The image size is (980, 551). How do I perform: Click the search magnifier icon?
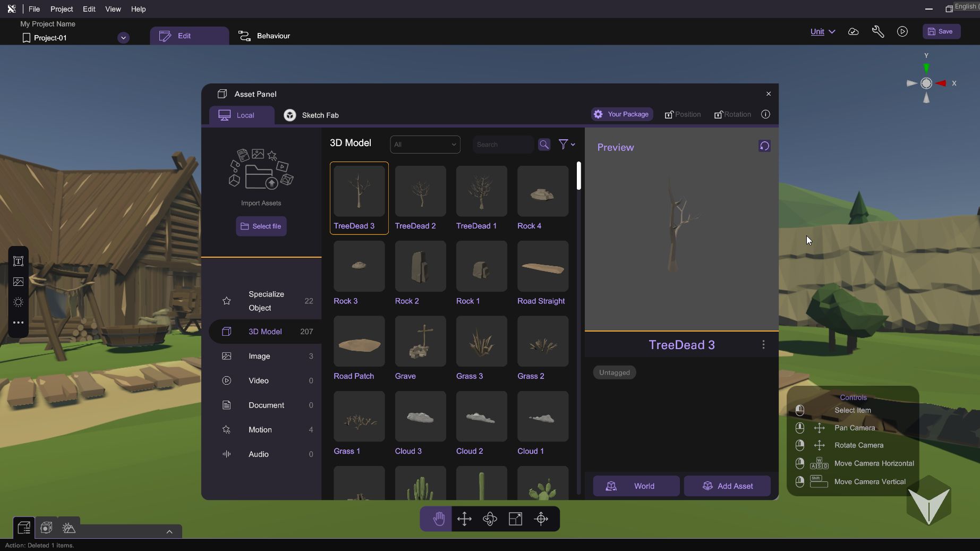click(544, 145)
